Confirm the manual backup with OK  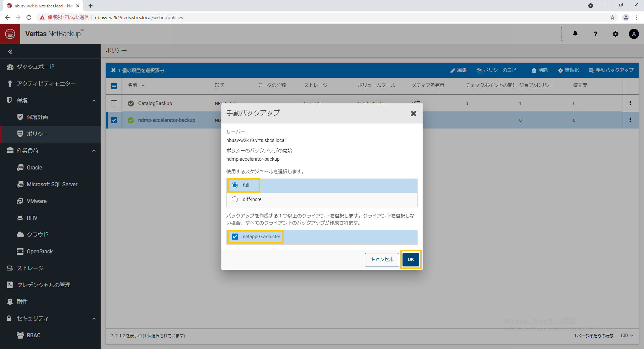(x=411, y=259)
